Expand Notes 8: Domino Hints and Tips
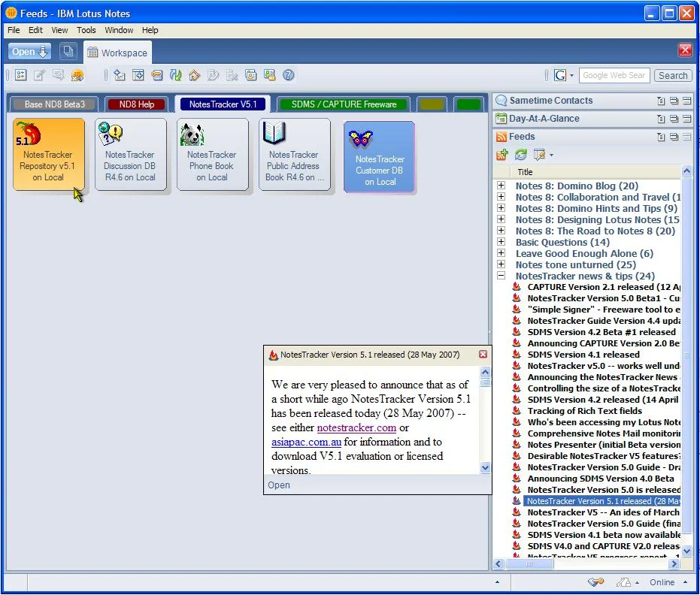The height and width of the screenshot is (595, 700). click(502, 208)
